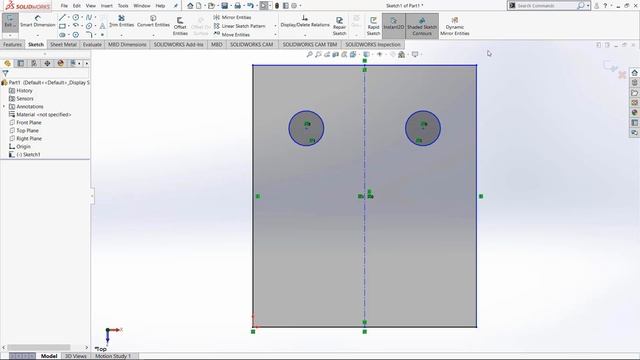
Task: Select the Corner Rectangle tool
Action: (62, 26)
